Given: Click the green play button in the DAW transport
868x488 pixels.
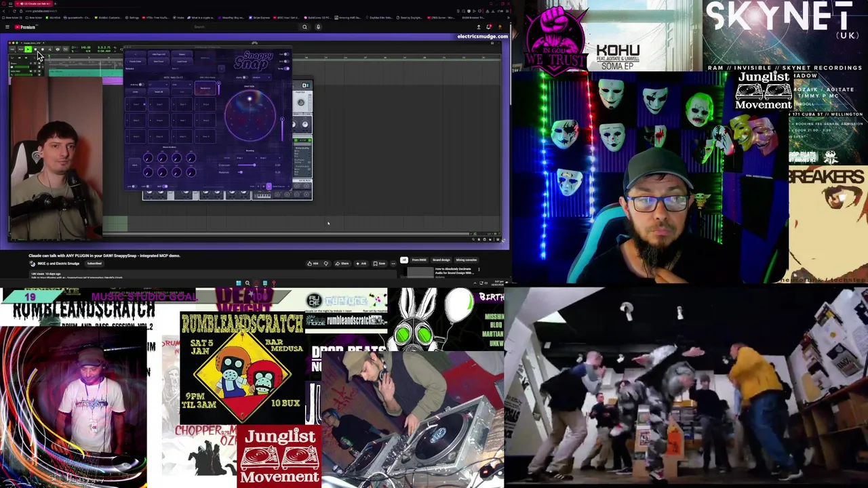Looking at the screenshot, I should tap(28, 49).
